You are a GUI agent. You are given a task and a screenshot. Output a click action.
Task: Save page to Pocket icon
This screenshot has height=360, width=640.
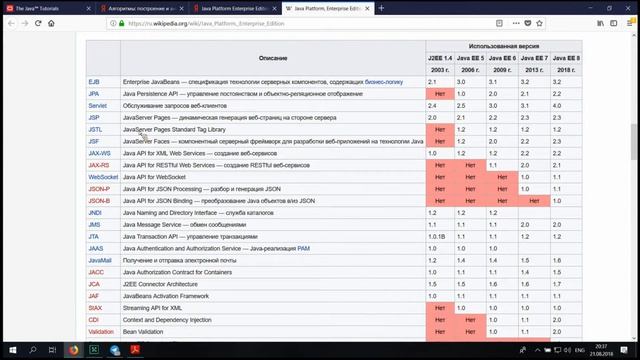pyautogui.click(x=528, y=23)
